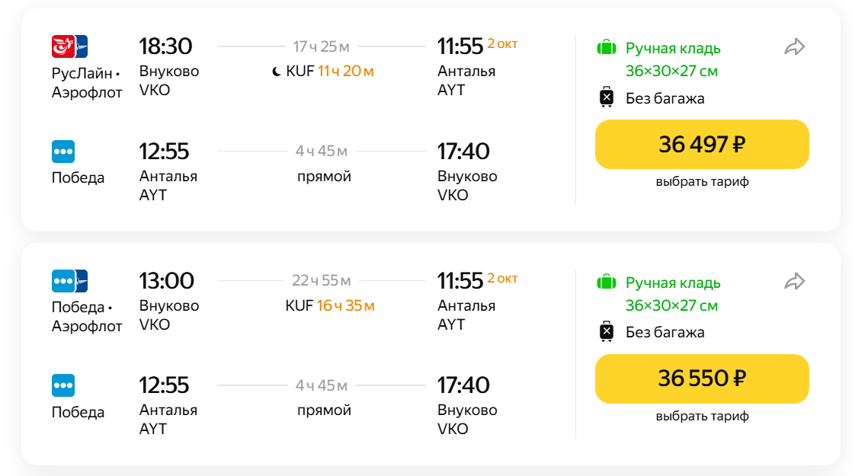Image resolution: width=868 pixels, height=476 pixels.
Task: Click no-baggage suitcase icon in second ticket
Action: pyautogui.click(x=606, y=332)
